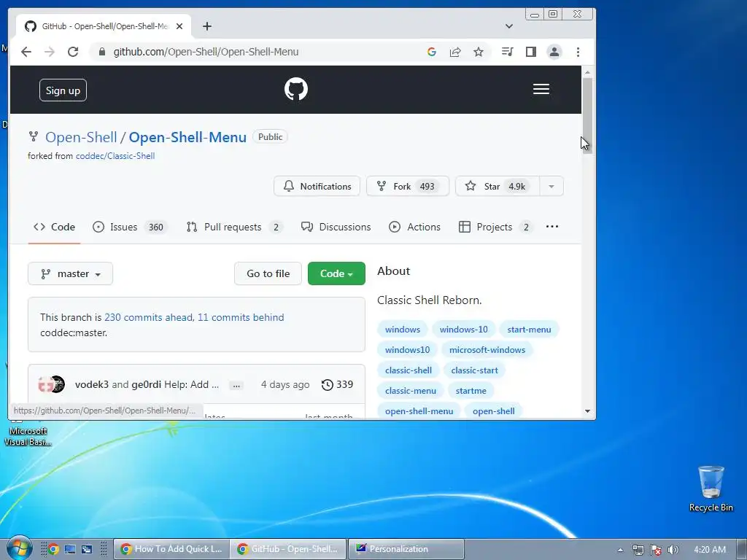Open the startme topic tag
747x560 pixels.
(471, 391)
